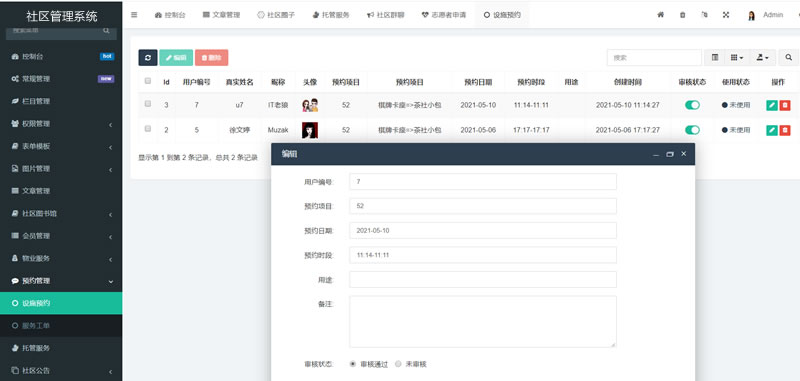Click red delete icon for row Id 3
800x381 pixels.
[785, 105]
